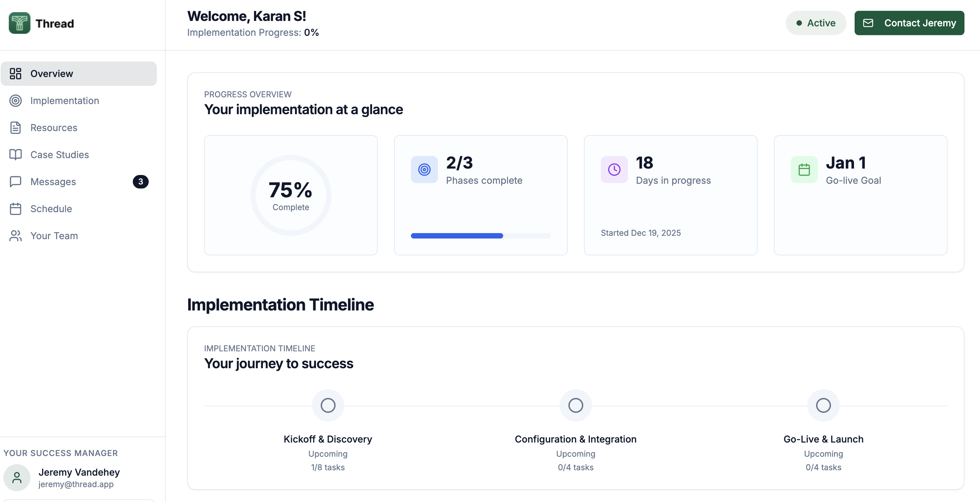
Task: Click the phases complete progress bar
Action: pyautogui.click(x=481, y=236)
